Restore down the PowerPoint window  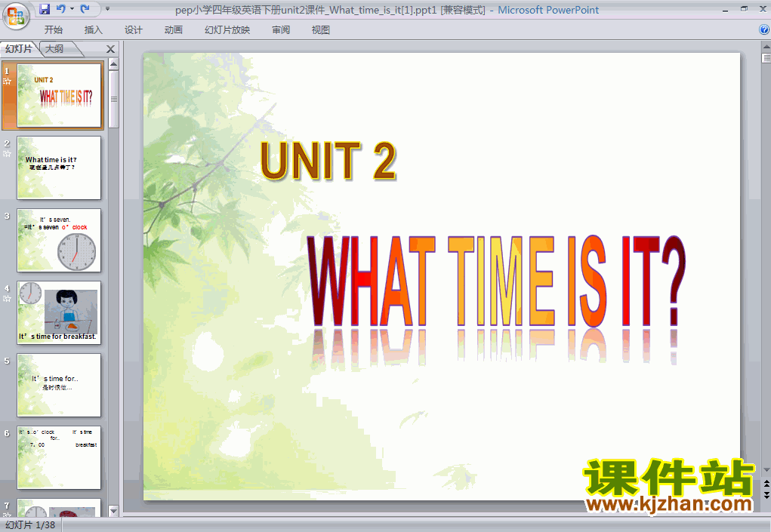click(x=744, y=9)
